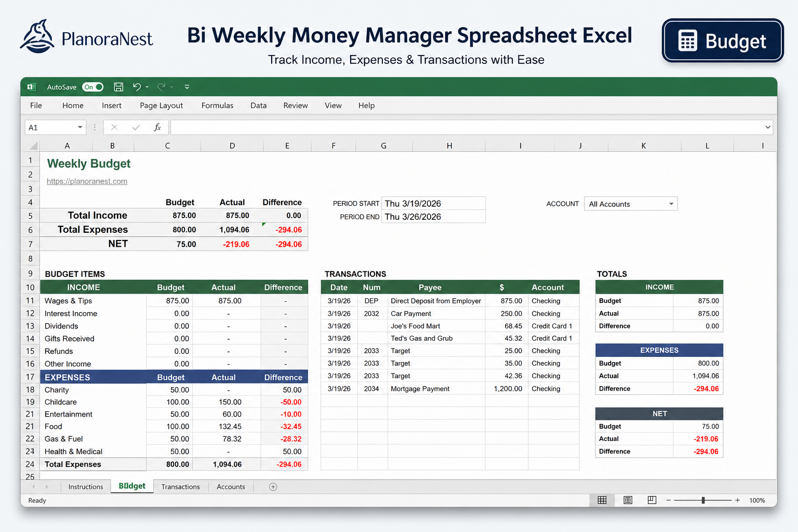Click the PlanoraNest logo

click(x=86, y=37)
